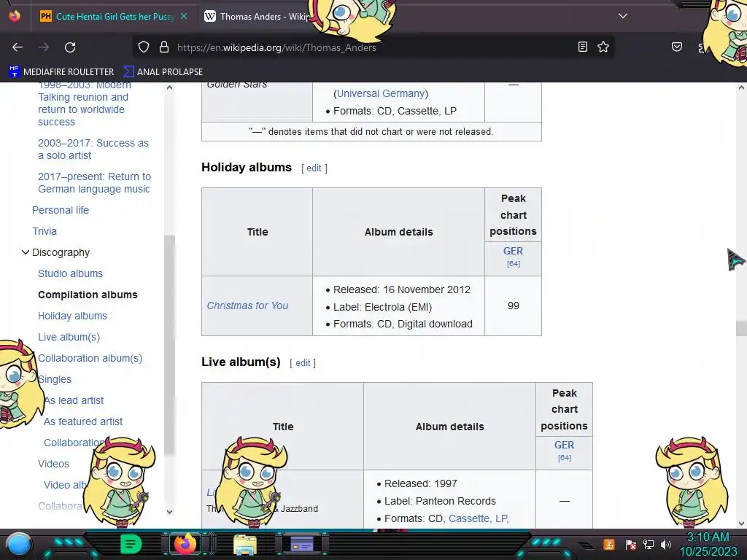The height and width of the screenshot is (560, 747).
Task: Click the sidebar contents scrollbar thumb
Action: pos(169,345)
